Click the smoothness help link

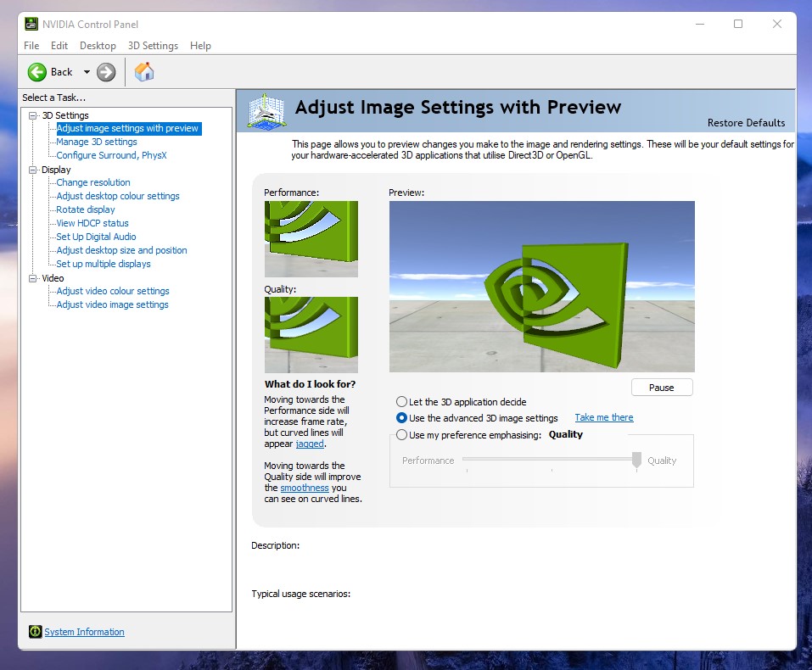click(x=305, y=488)
